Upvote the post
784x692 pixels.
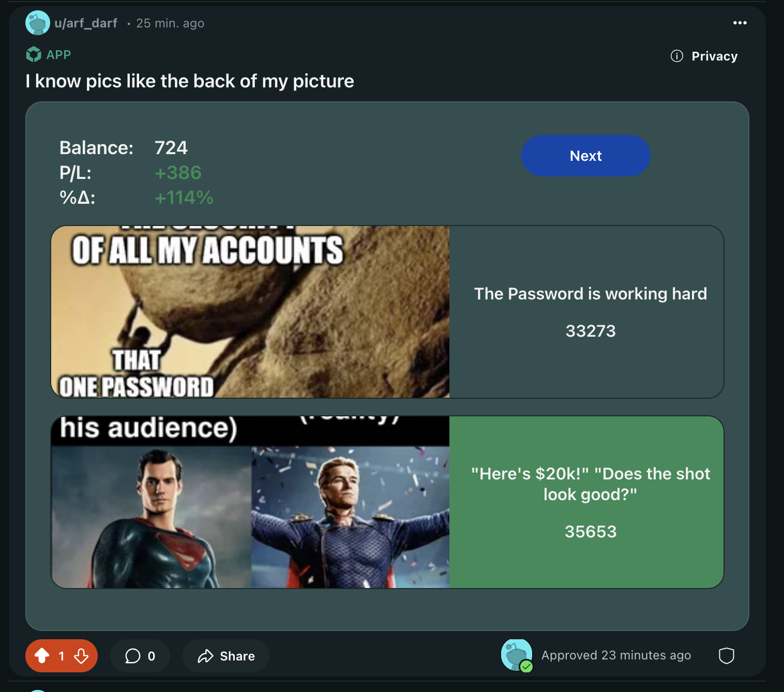click(42, 656)
